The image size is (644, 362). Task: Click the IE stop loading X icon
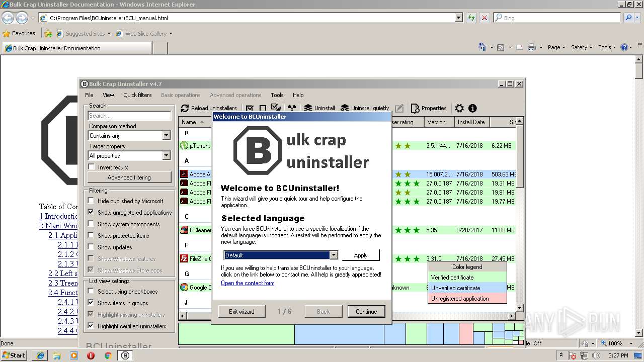(484, 18)
